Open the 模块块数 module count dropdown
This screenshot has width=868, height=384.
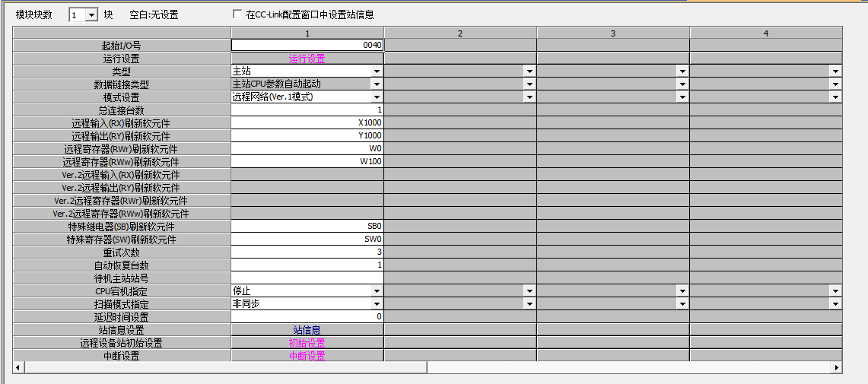[x=91, y=14]
